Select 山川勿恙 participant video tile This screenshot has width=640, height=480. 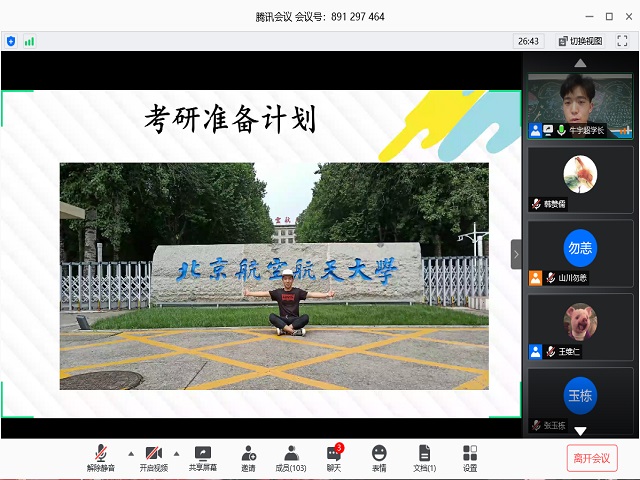580,253
